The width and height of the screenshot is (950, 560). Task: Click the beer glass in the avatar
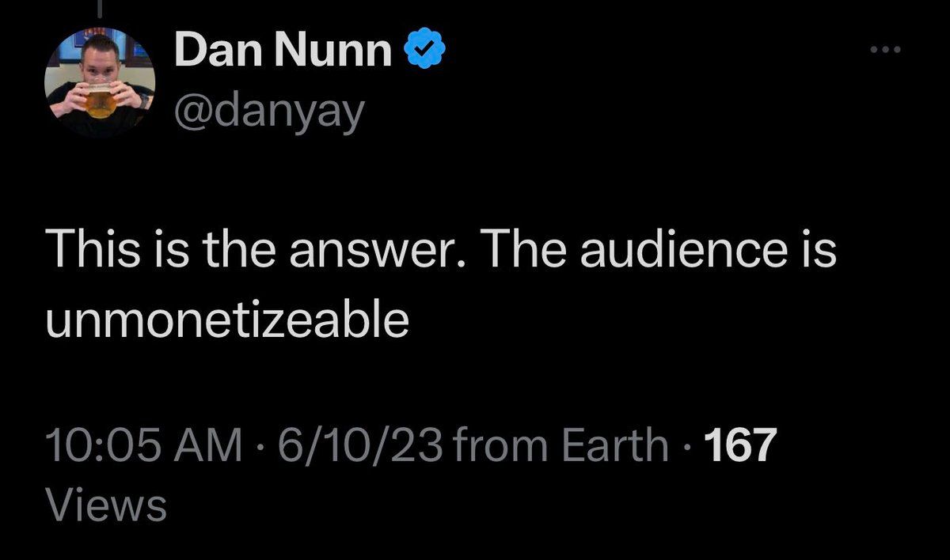point(100,99)
